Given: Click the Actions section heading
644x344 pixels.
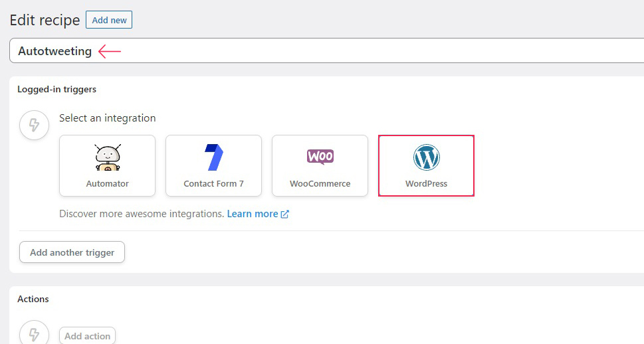Looking at the screenshot, I should coord(33,299).
